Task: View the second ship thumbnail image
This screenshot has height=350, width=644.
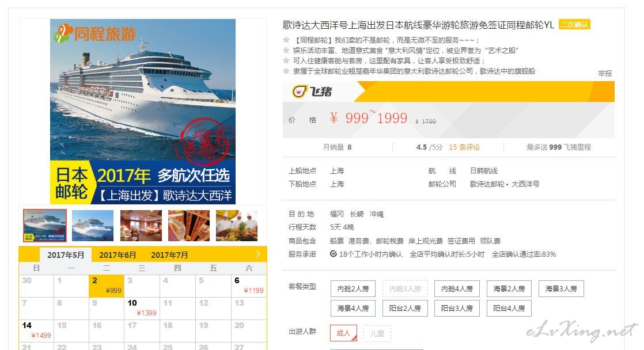Action: point(93,225)
